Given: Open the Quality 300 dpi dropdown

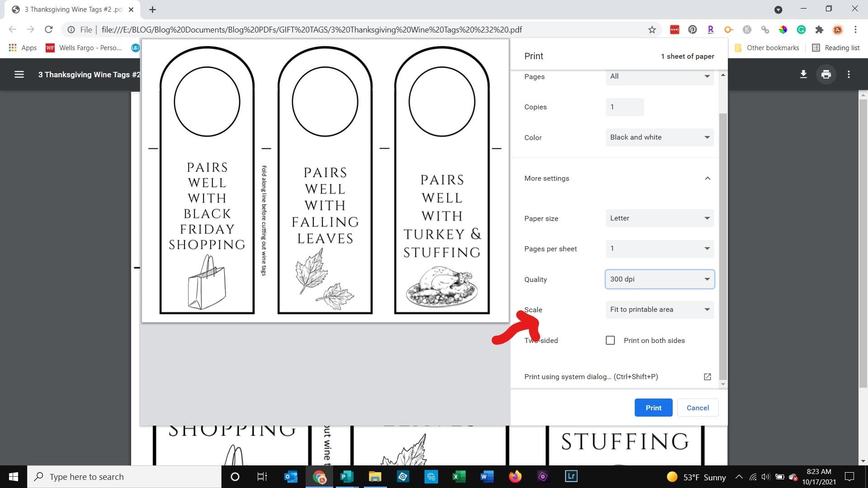Looking at the screenshot, I should tap(660, 279).
